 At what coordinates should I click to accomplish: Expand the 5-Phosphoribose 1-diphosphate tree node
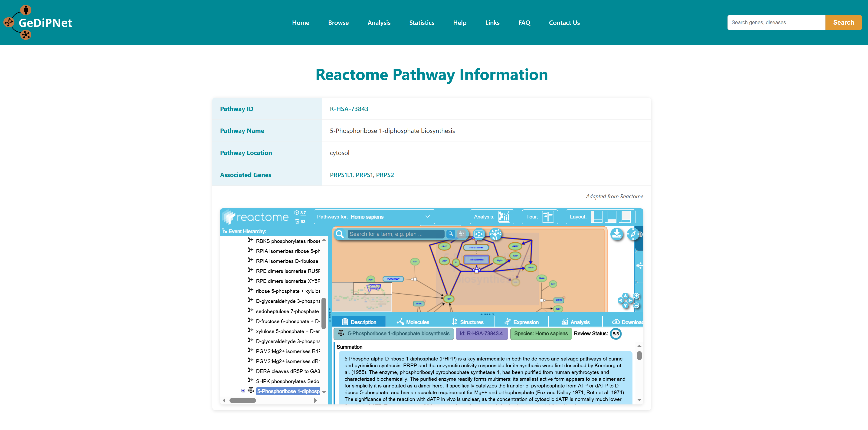243,390
